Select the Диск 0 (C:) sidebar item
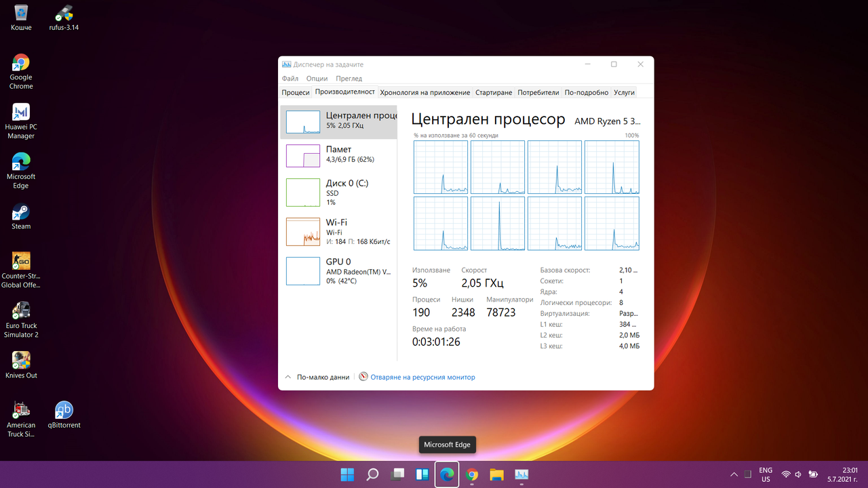868x488 pixels. coord(339,192)
